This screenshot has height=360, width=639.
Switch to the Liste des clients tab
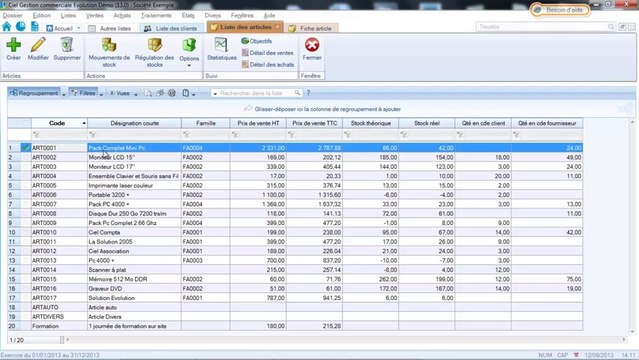pos(171,28)
